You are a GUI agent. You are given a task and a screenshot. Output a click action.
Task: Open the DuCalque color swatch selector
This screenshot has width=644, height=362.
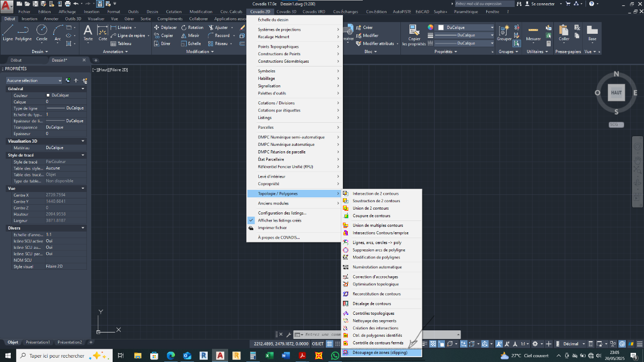466,27
